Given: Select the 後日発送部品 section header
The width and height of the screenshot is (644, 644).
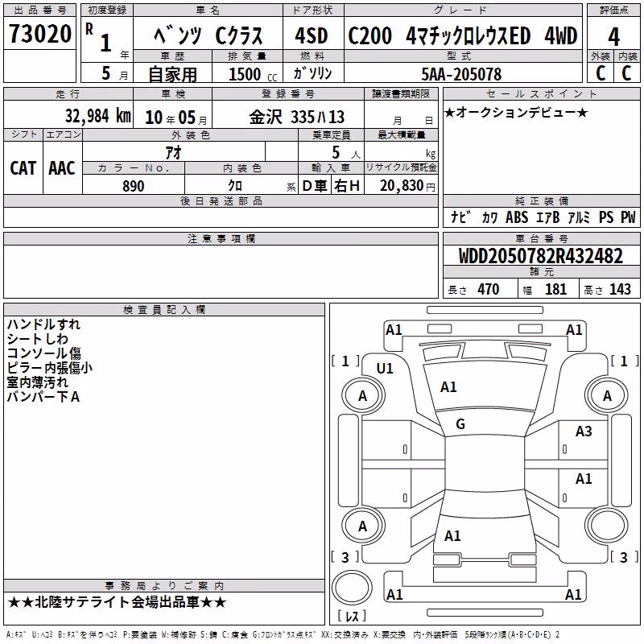Looking at the screenshot, I should click(x=221, y=200).
